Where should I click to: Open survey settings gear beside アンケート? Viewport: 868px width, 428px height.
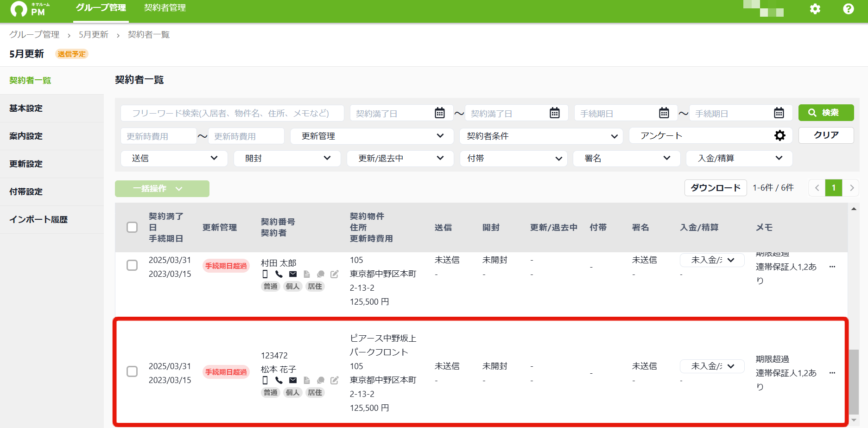click(x=780, y=135)
